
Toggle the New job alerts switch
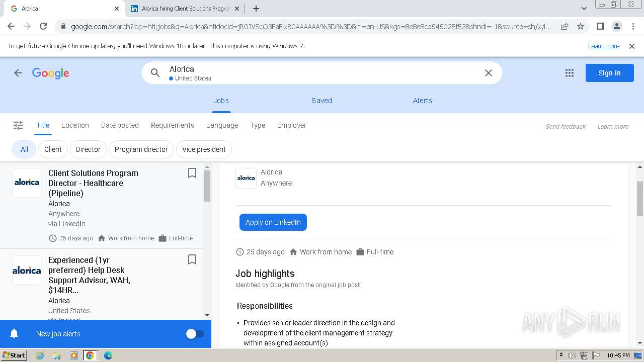pos(195,334)
